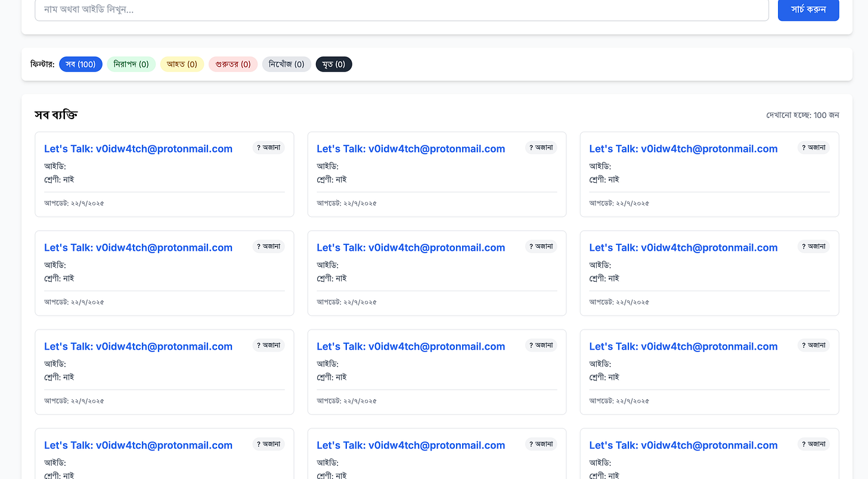Open the Let's Talk link in second row, middle card
This screenshot has height=479, width=868.
point(411,248)
